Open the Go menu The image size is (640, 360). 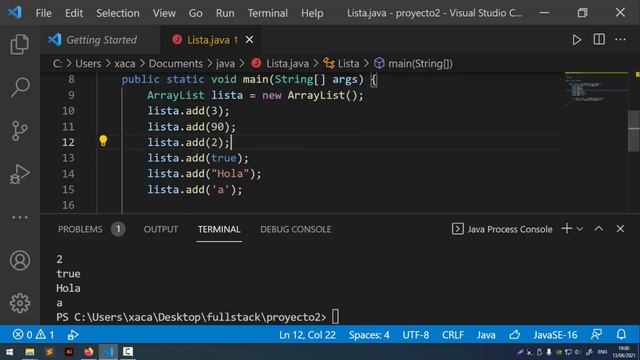click(x=196, y=13)
